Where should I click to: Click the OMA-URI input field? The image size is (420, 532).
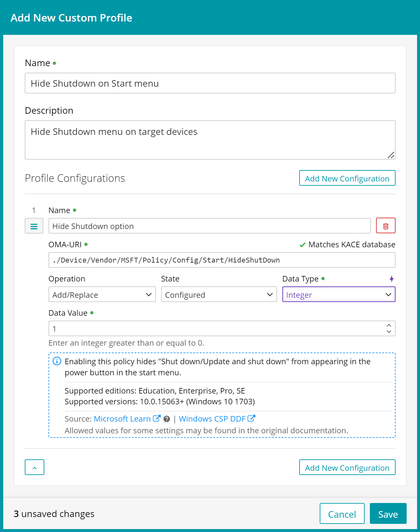coord(222,260)
